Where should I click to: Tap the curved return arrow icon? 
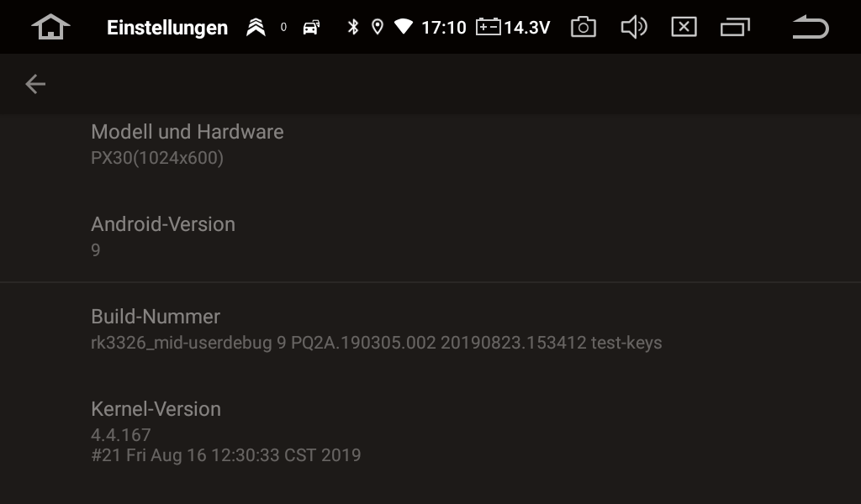click(x=811, y=27)
